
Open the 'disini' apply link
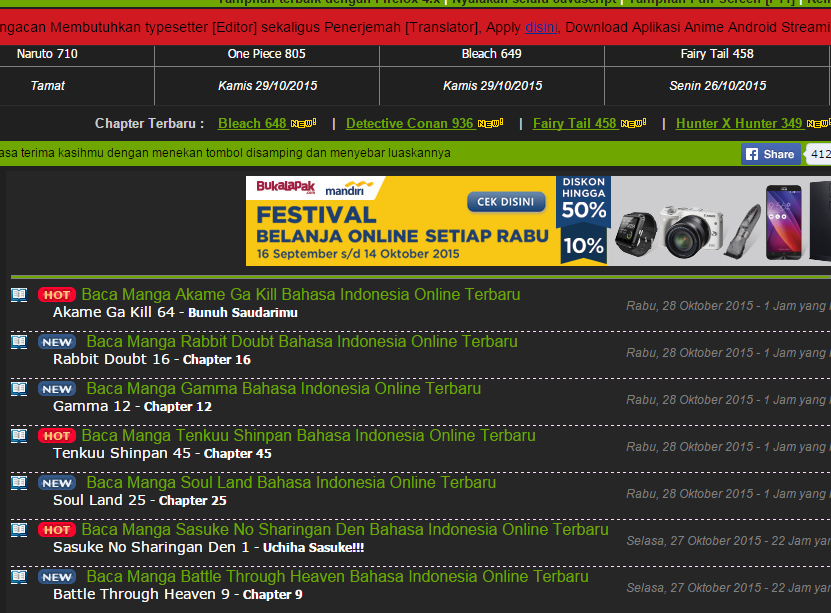(541, 28)
